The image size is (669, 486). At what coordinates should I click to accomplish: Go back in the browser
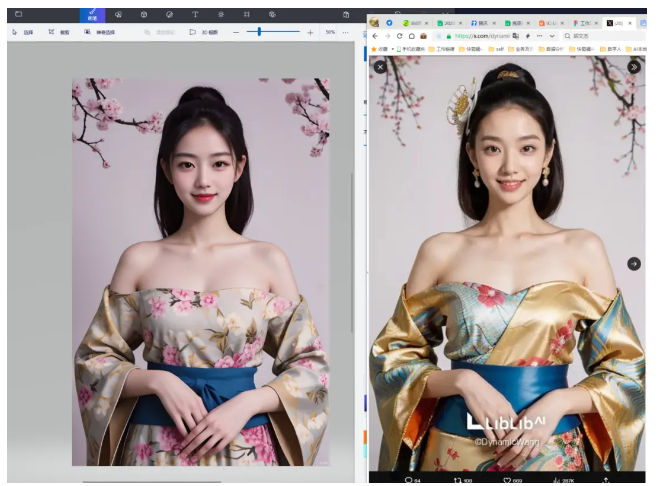tap(375, 36)
